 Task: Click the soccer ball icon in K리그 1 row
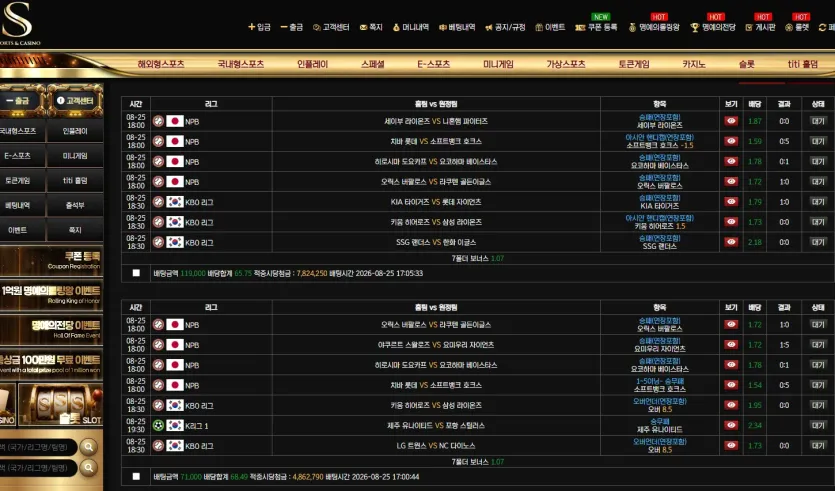coord(158,425)
